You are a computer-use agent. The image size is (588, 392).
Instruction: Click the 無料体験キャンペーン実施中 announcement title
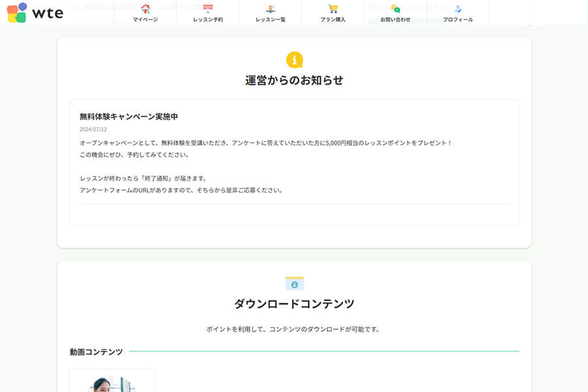click(128, 116)
